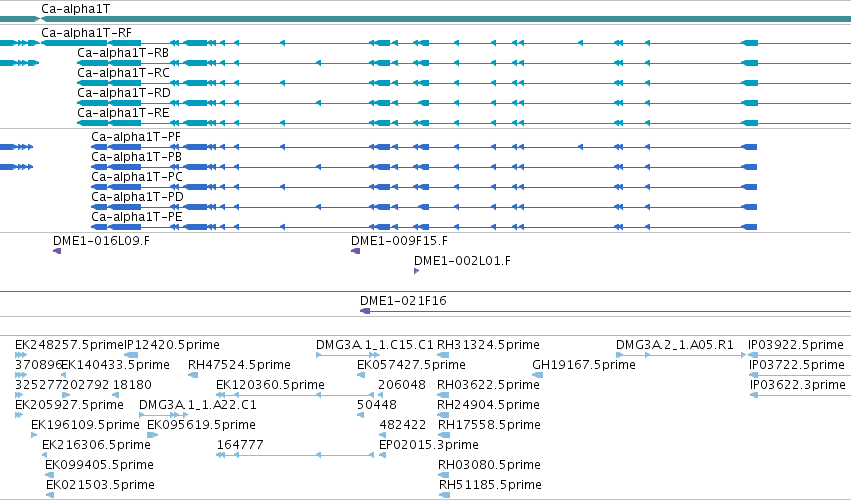Select EST EK095619.5prime label
The width and height of the screenshot is (851, 500).
201,425
